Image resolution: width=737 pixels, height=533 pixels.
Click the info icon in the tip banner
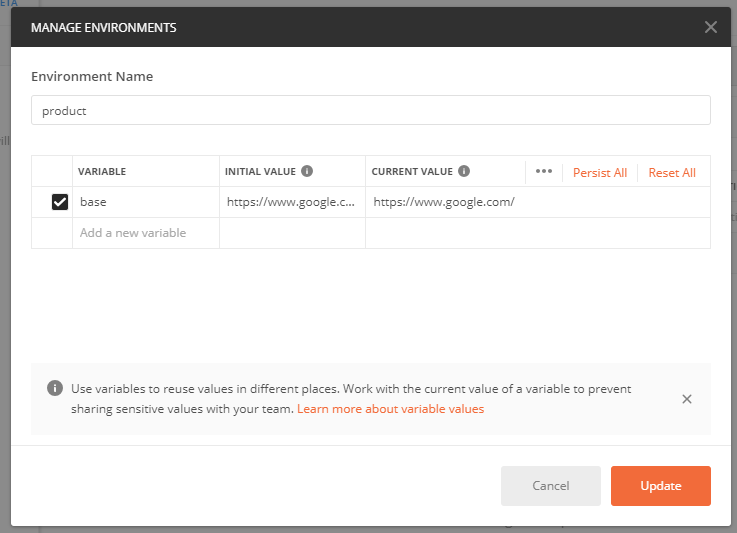53,389
